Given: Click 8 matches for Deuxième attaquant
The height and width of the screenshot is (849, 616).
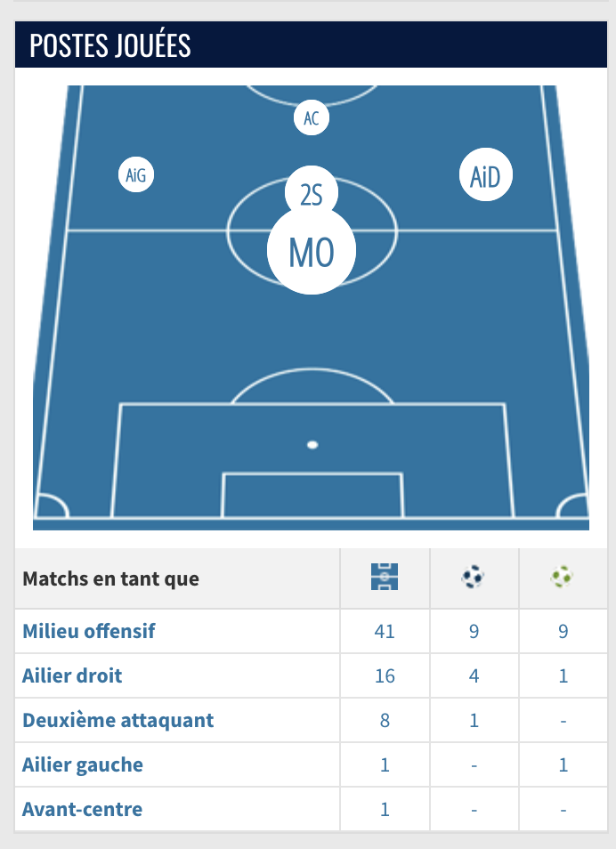Looking at the screenshot, I should (x=385, y=720).
